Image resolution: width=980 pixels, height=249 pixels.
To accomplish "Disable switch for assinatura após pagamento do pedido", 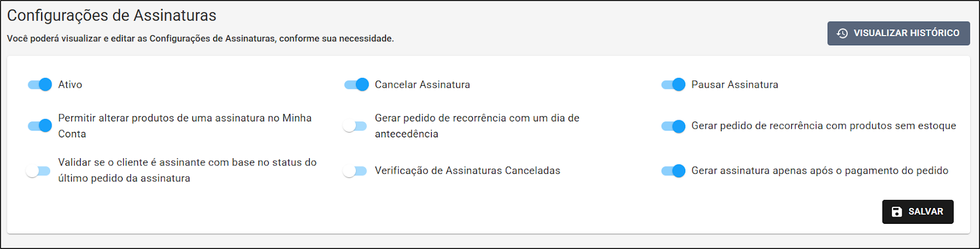I will (673, 170).
